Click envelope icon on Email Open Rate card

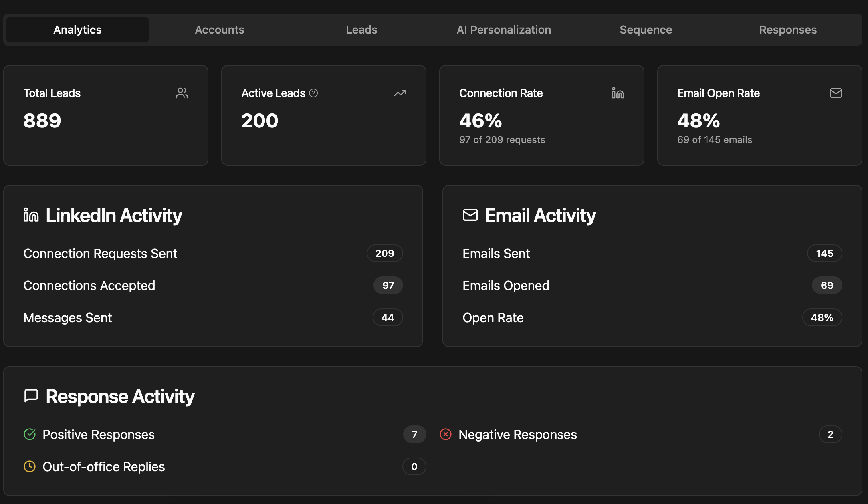click(836, 93)
